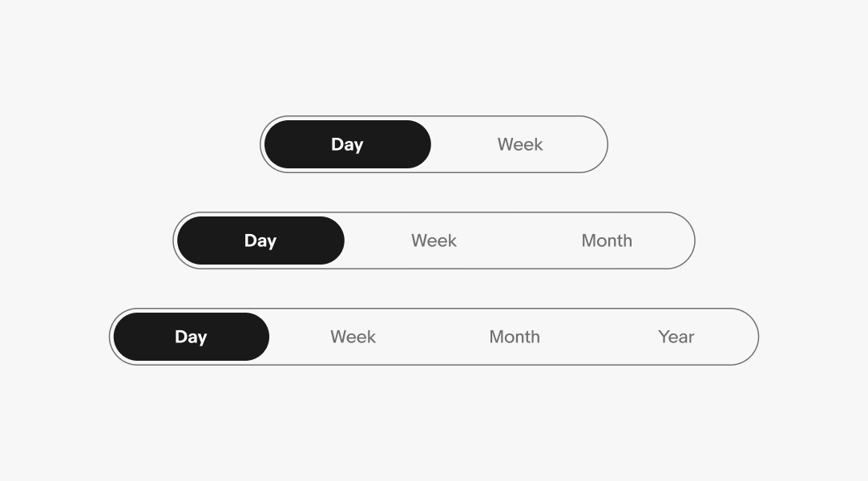Image resolution: width=868 pixels, height=481 pixels.
Task: Pick the Week option in the topmost switcher
Action: tap(520, 144)
